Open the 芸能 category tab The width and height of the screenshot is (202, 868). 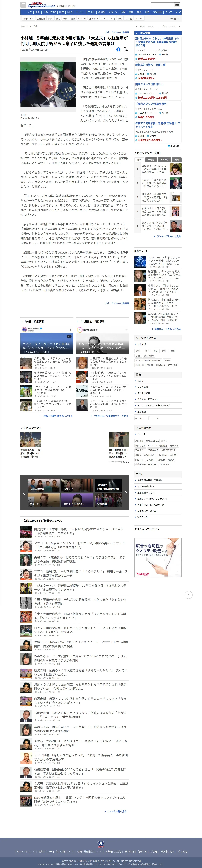click(x=131, y=12)
